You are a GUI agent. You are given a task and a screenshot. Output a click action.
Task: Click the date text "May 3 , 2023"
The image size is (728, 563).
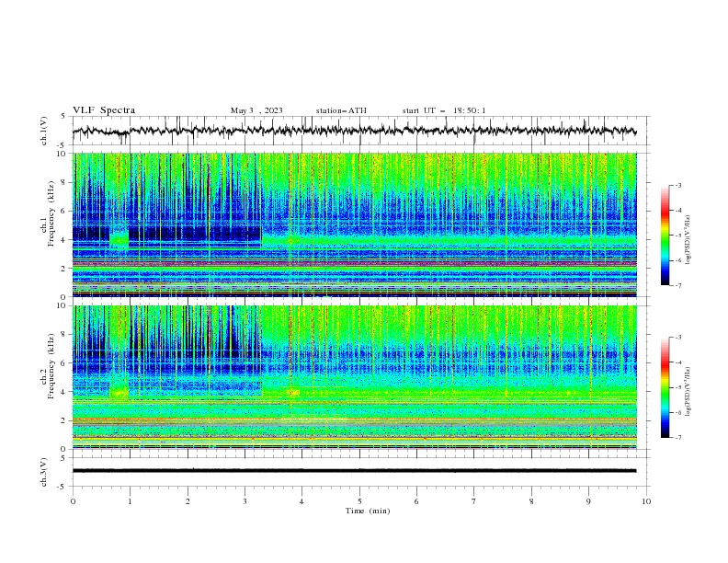[x=256, y=110]
